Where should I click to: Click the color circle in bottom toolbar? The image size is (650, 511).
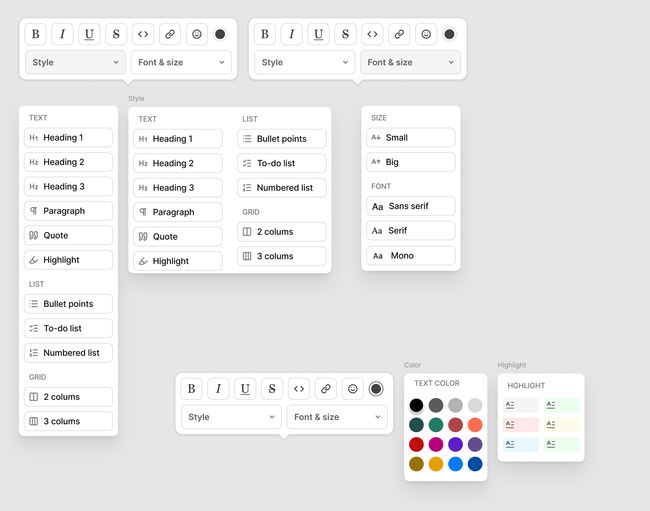376,389
